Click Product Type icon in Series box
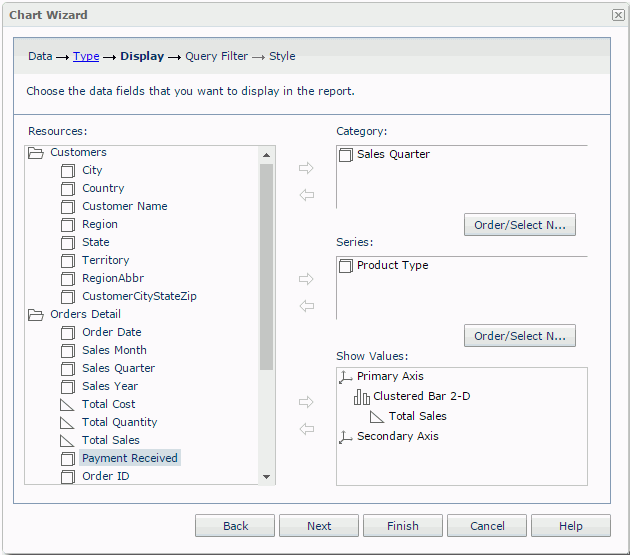Image resolution: width=630 pixels, height=555 pixels. (x=346, y=266)
